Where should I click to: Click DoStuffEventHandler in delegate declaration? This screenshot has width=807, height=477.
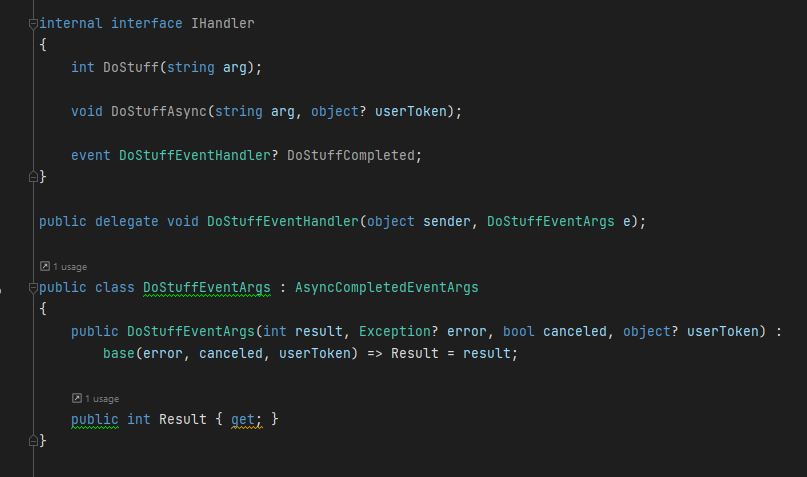tap(283, 222)
